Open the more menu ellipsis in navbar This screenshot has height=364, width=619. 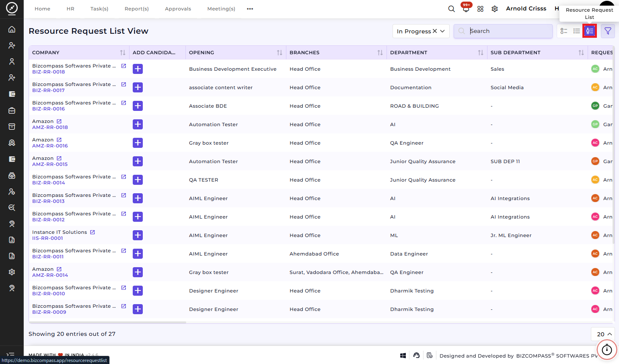point(250,9)
